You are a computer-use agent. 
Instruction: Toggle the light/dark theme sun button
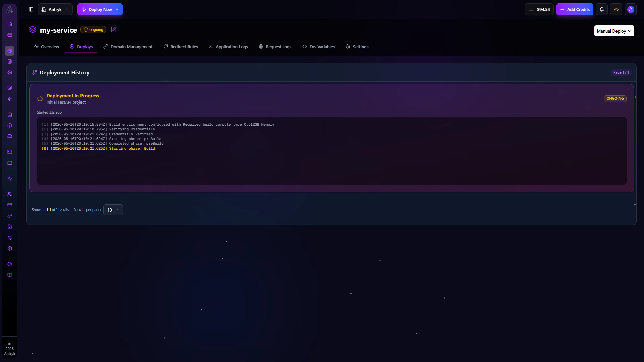pyautogui.click(x=616, y=9)
